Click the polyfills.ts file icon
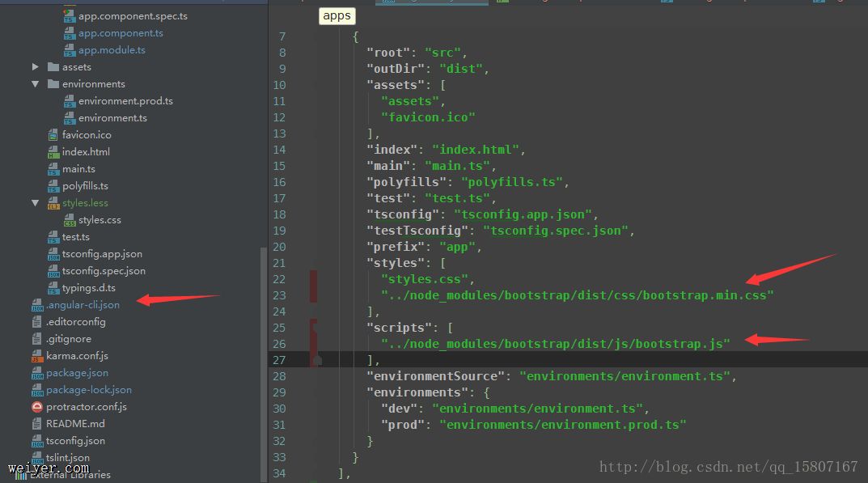 [53, 186]
